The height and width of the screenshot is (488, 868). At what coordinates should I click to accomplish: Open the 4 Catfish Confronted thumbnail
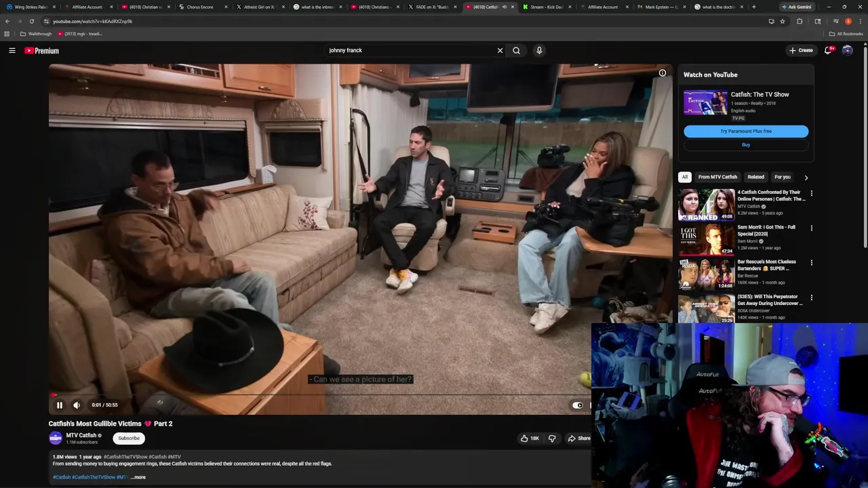(x=706, y=205)
